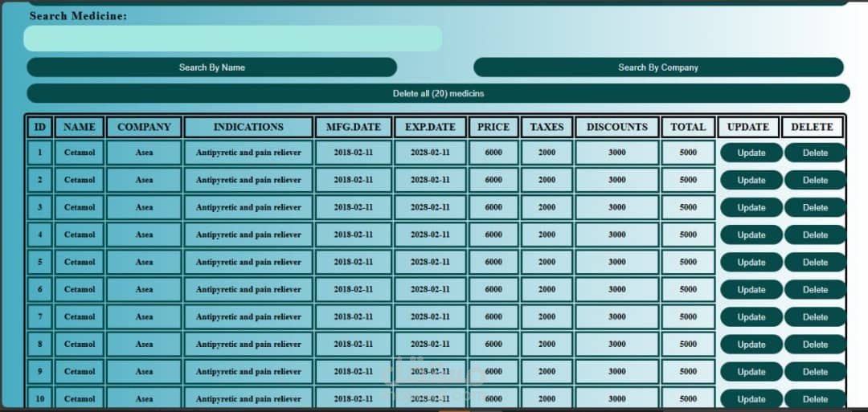The height and width of the screenshot is (412, 868).
Task: Click the 2018-02-11 date in row 4
Action: pyautogui.click(x=353, y=235)
